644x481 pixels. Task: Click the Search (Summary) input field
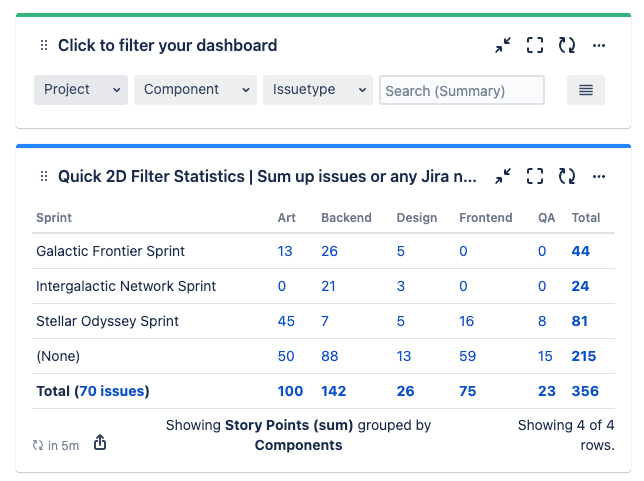tap(462, 90)
